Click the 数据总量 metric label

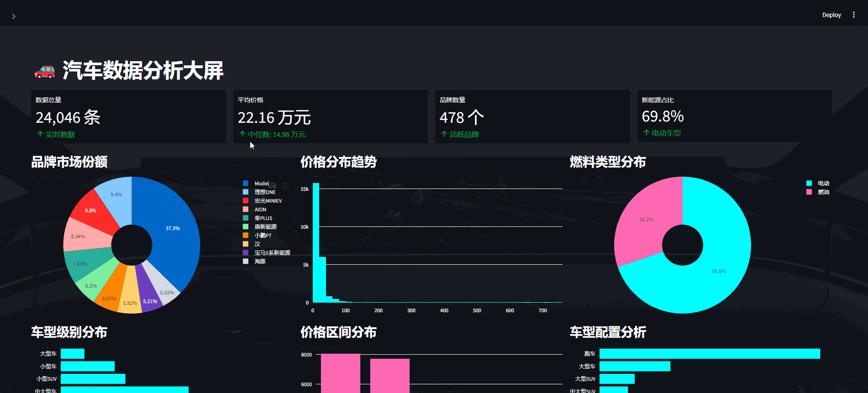pyautogui.click(x=48, y=100)
